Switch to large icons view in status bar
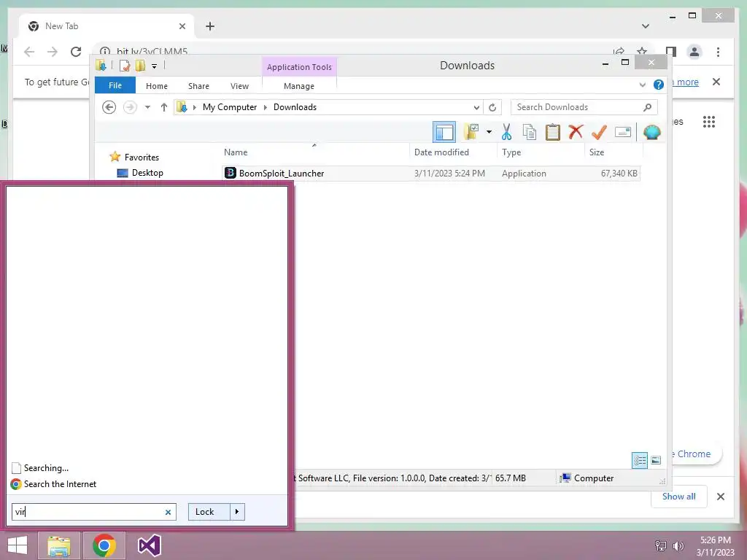The height and width of the screenshot is (560, 747). point(656,460)
